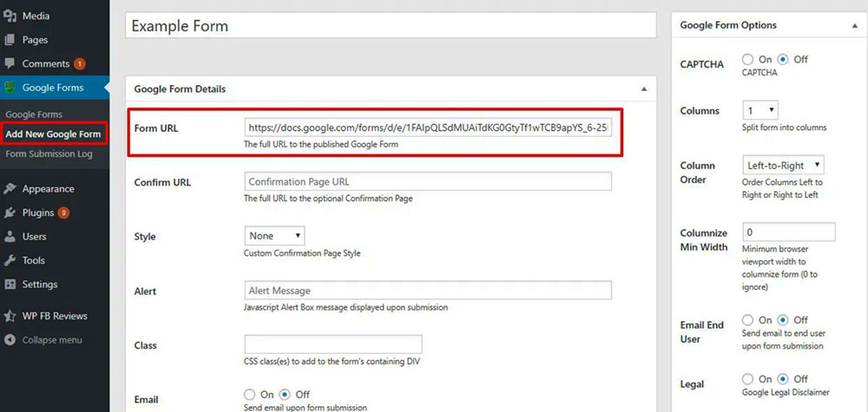Viewport: 868px width, 412px height.
Task: Turn CAPTCHA On radio button
Action: (x=747, y=60)
